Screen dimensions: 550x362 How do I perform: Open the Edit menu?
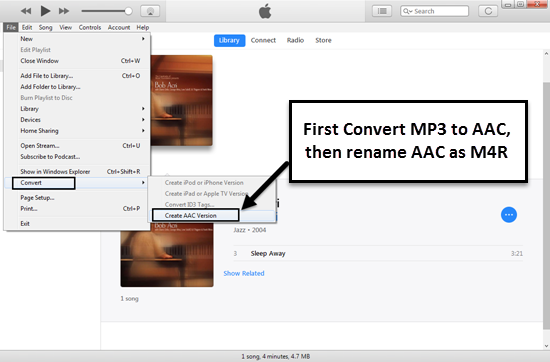(x=27, y=27)
